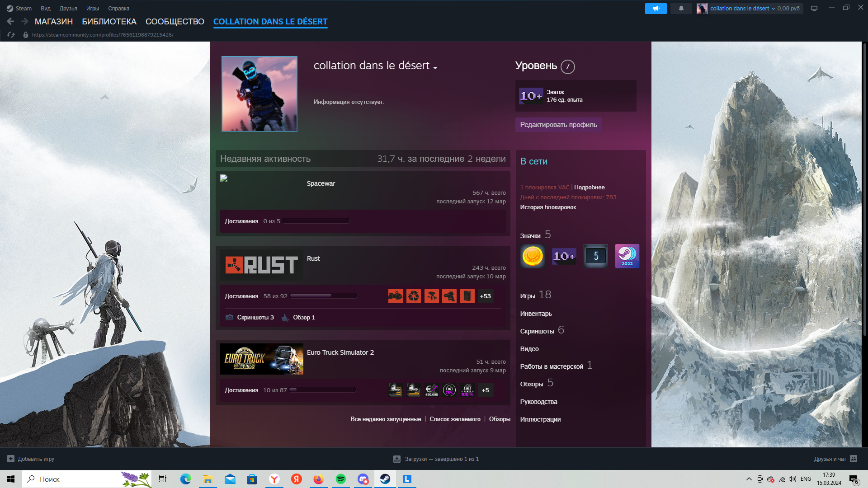Image resolution: width=868 pixels, height=488 pixels.
Task: Open Firefox from the taskbar
Action: 319,479
